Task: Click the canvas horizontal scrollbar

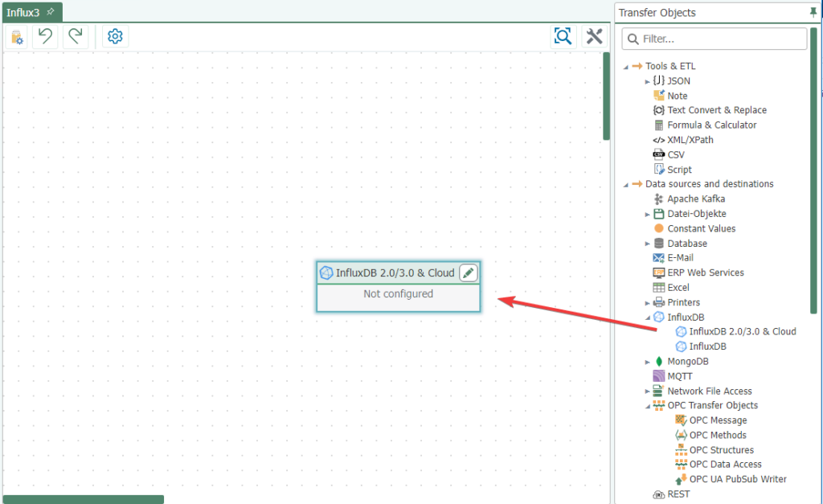Action: (84, 499)
